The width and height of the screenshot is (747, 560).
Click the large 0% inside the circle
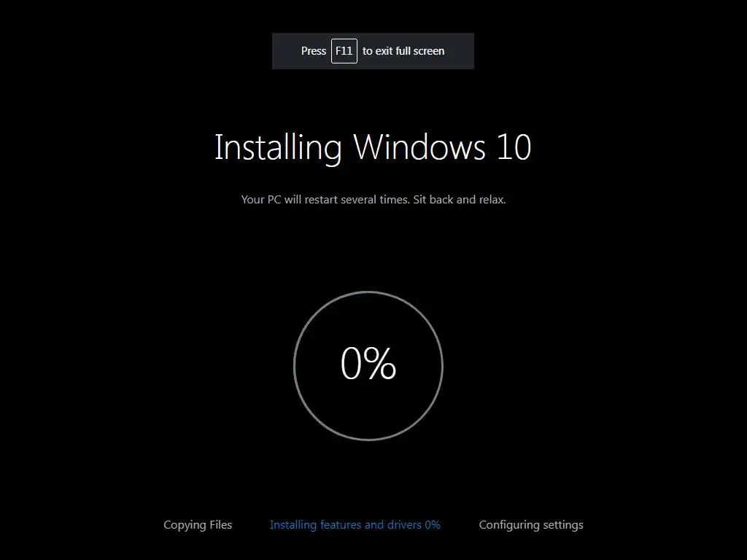368,363
